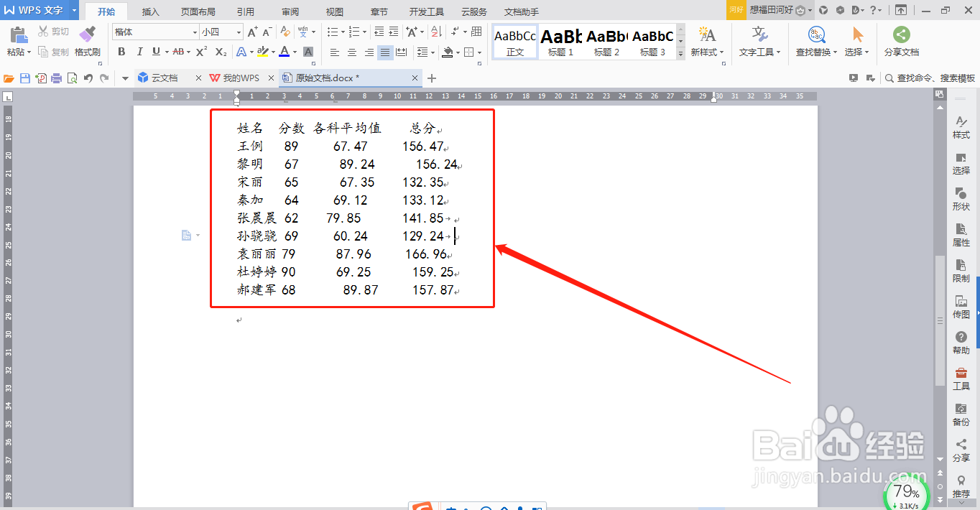Click the redo arrow icon

pos(104,78)
